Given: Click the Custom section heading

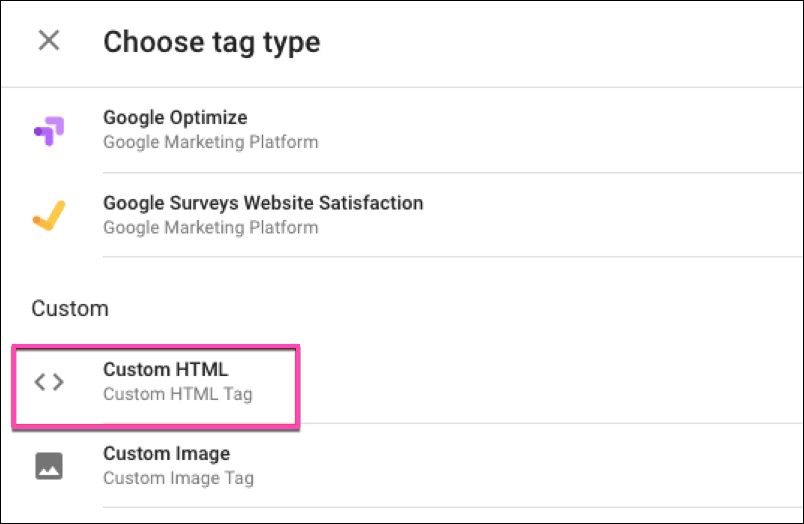Looking at the screenshot, I should click(70, 309).
